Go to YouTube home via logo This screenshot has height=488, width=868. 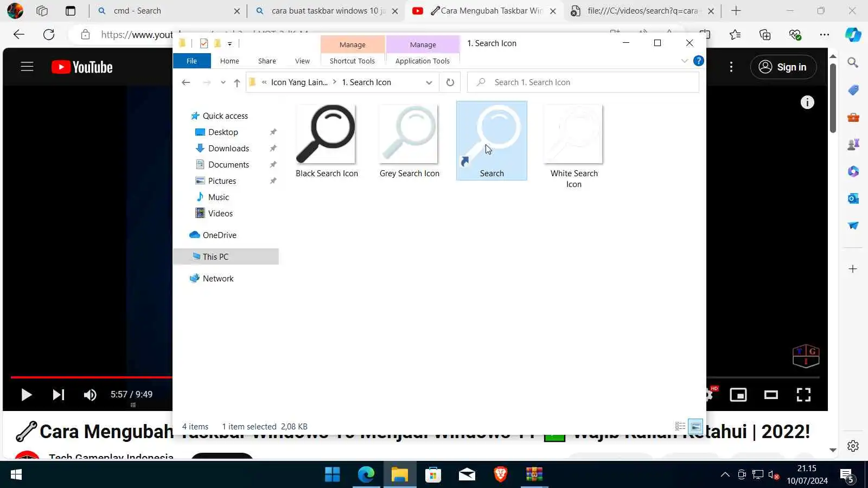[82, 67]
